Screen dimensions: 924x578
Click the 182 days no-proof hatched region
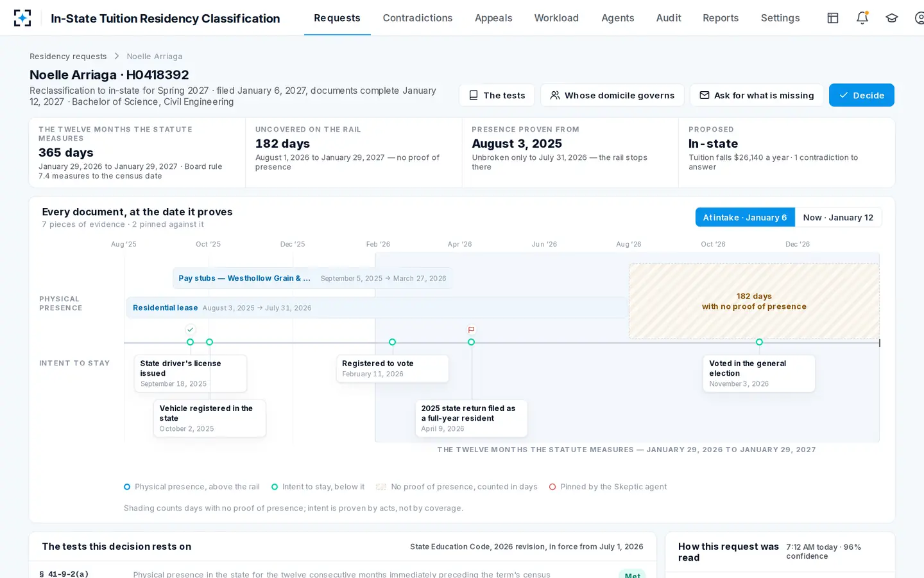click(x=754, y=301)
